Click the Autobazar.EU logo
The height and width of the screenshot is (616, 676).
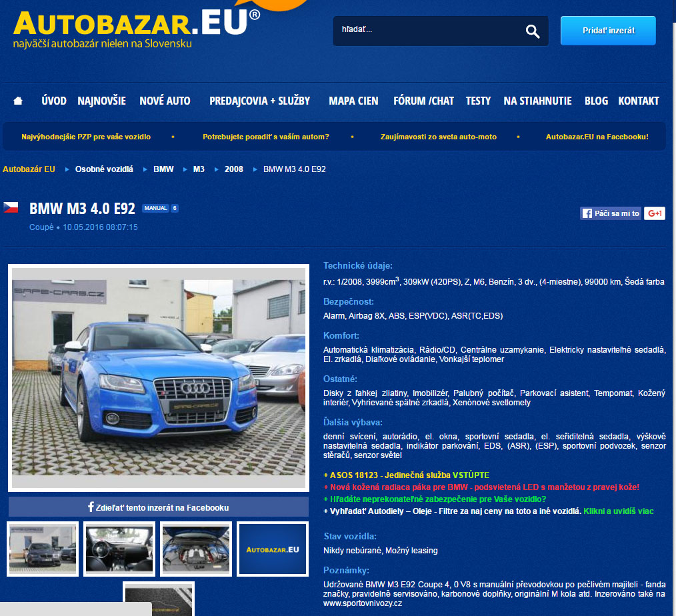click(x=136, y=28)
